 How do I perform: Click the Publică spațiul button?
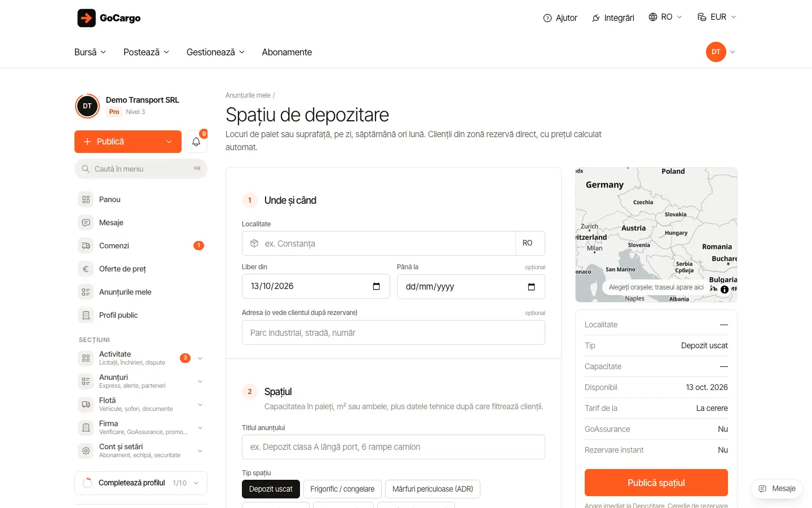coord(656,483)
